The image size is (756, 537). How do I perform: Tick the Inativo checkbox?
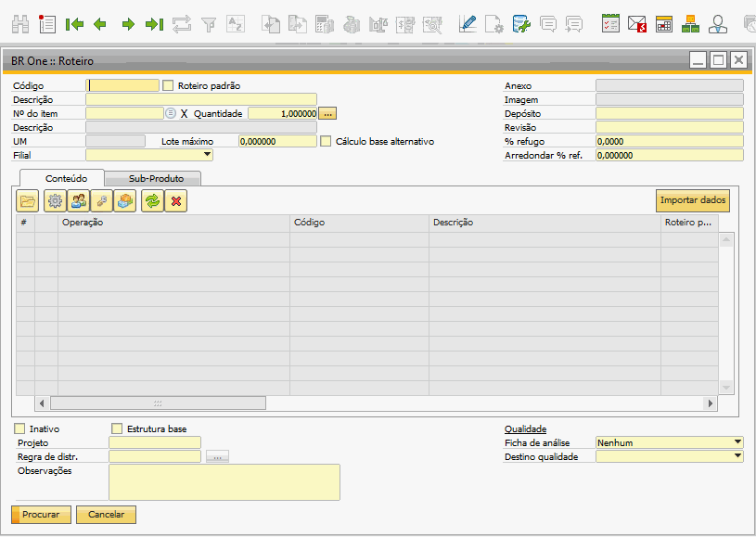coord(20,429)
